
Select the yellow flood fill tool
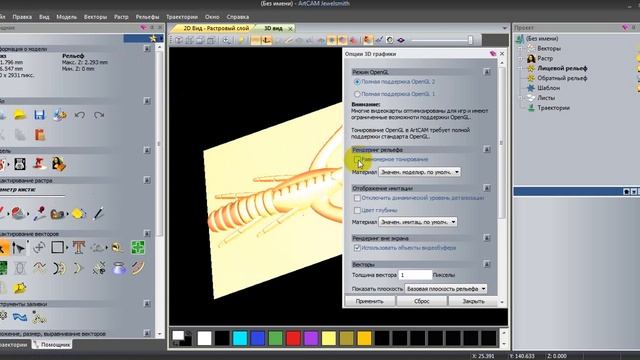coord(78,213)
